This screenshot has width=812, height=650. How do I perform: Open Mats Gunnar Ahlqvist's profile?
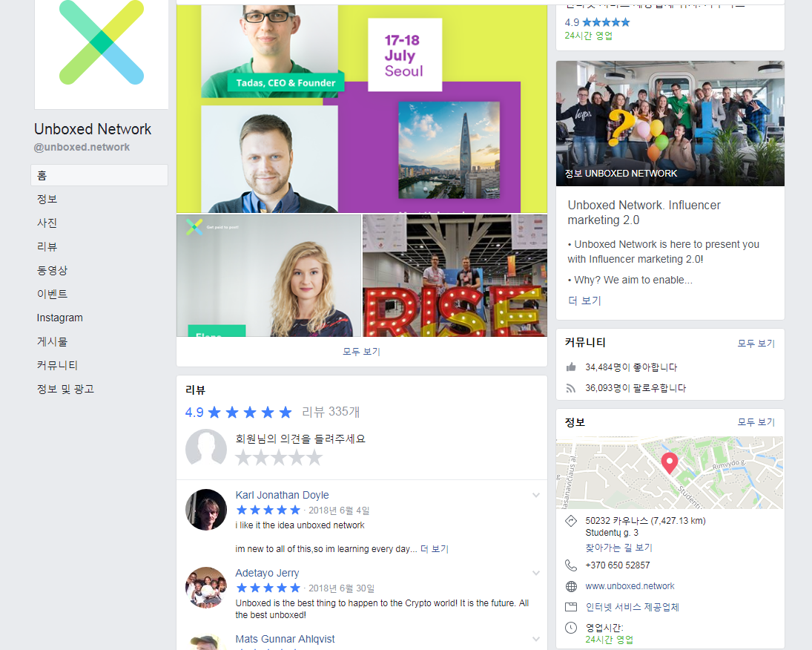285,639
